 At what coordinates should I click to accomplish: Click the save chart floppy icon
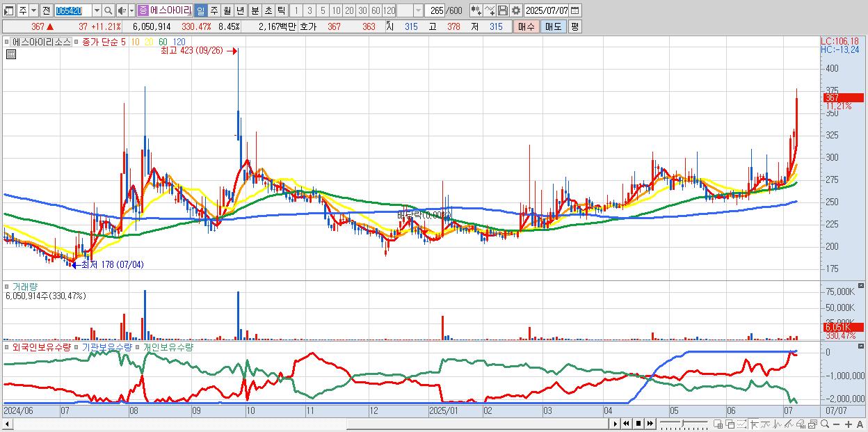click(503, 10)
